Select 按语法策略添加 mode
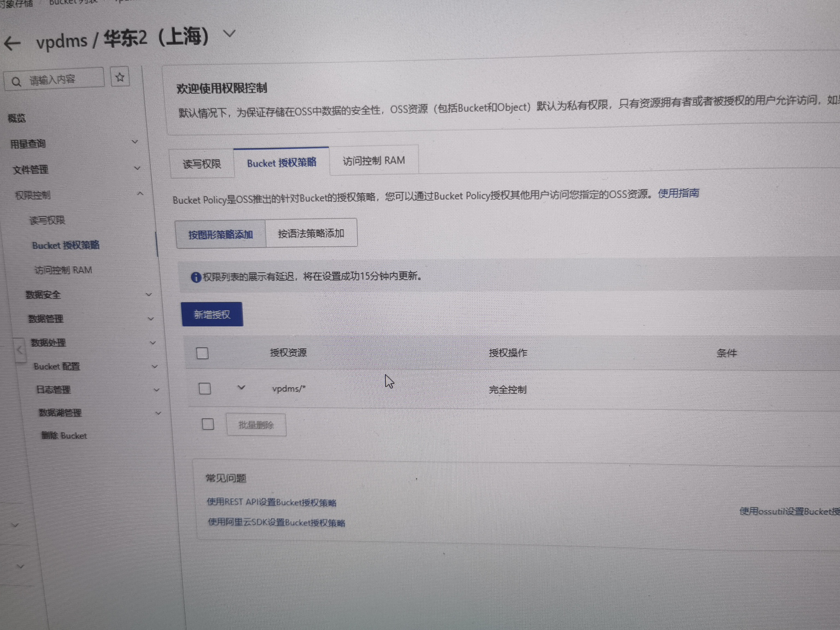840x630 pixels. pyautogui.click(x=311, y=233)
